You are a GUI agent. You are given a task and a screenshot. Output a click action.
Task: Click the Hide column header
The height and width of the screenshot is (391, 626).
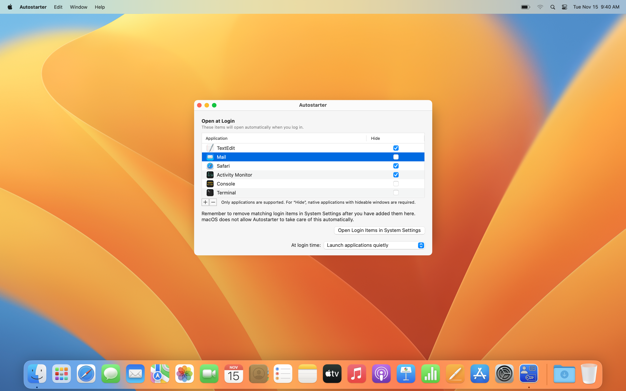tap(395, 138)
